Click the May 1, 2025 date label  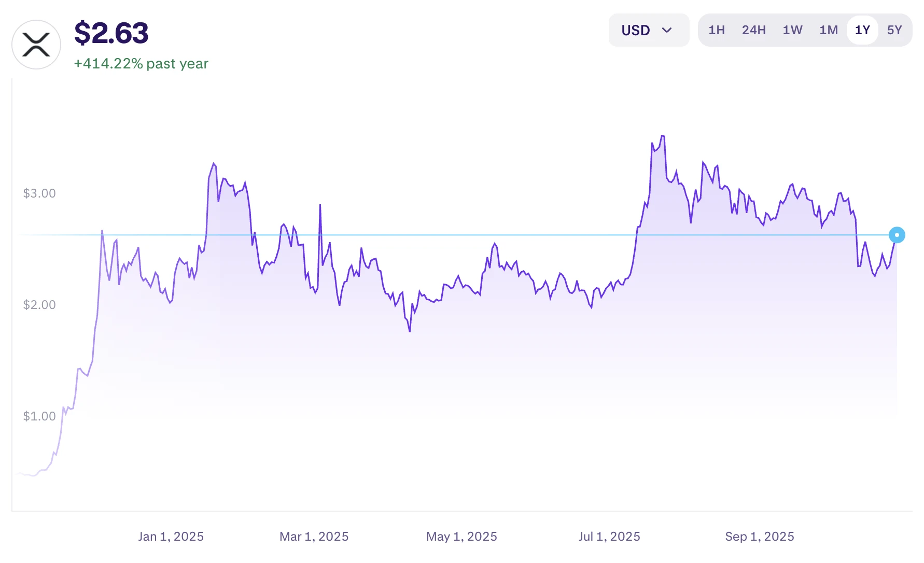tap(461, 537)
